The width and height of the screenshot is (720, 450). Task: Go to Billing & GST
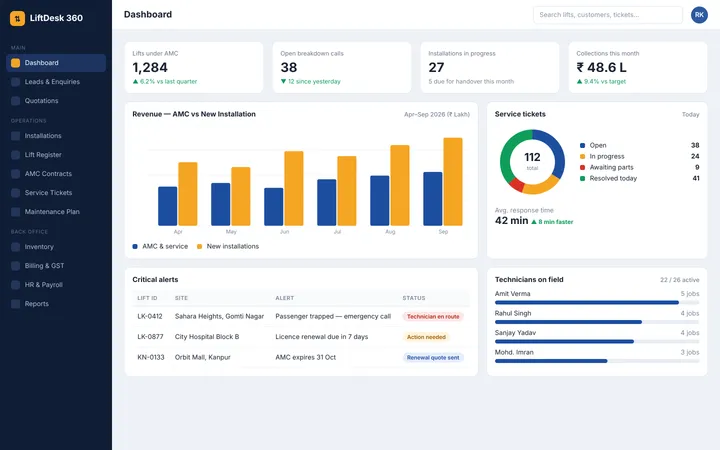click(x=56, y=266)
